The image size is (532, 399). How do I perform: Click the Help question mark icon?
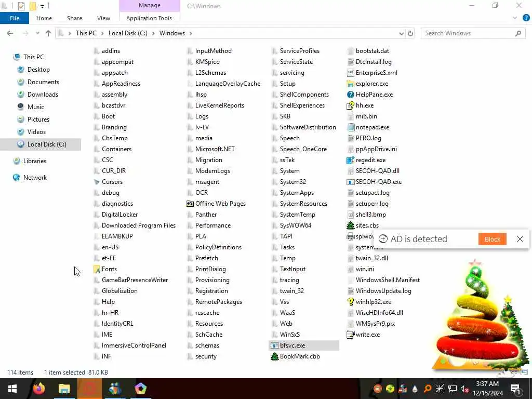point(526,18)
